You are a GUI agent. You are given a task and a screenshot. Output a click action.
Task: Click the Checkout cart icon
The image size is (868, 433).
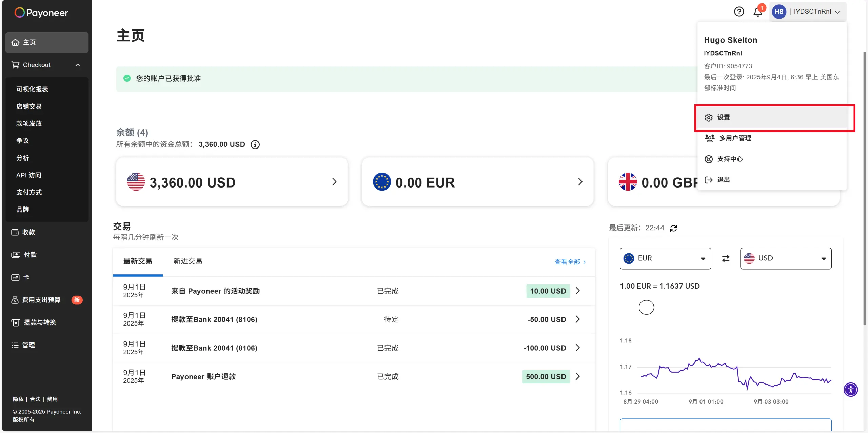[15, 65]
